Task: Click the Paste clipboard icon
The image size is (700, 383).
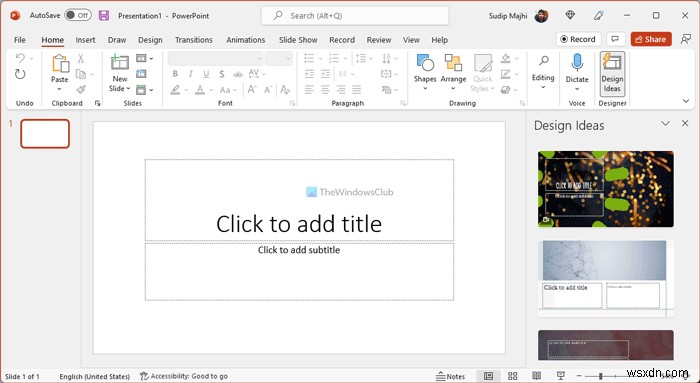Action: click(x=60, y=63)
